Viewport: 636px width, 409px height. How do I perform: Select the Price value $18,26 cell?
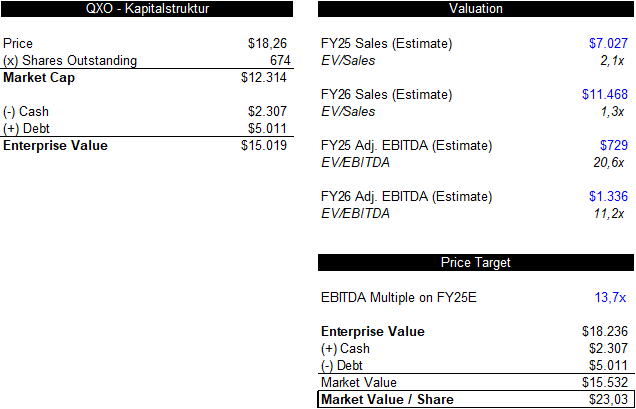click(268, 44)
